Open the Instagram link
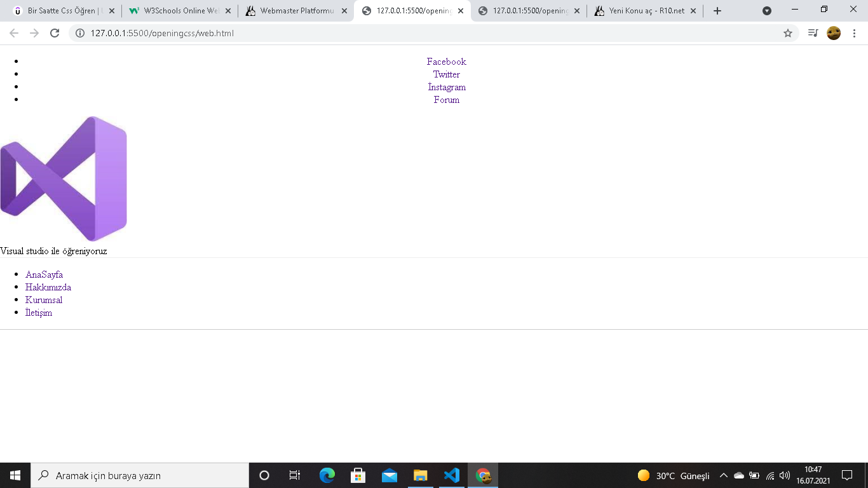 [x=446, y=87]
